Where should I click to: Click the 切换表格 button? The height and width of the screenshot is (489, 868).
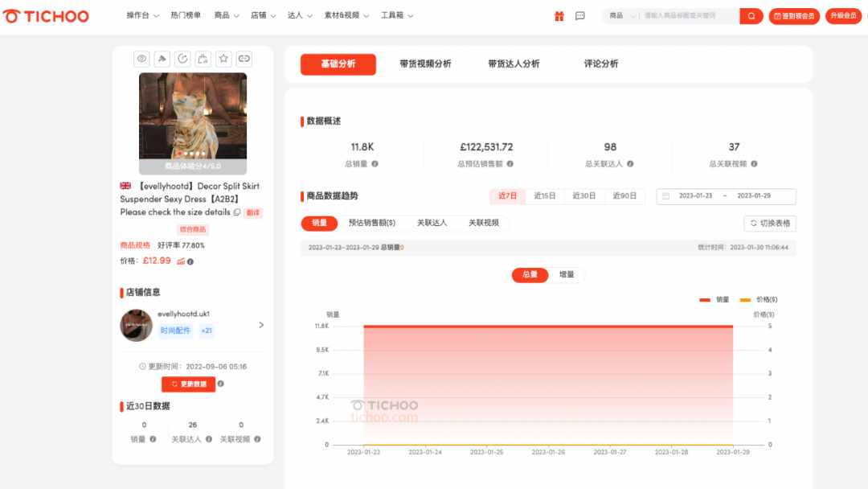(770, 223)
